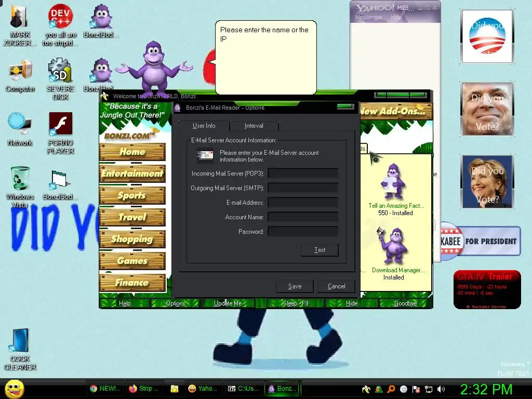This screenshot has height=399, width=532.
Task: Save the e-mail options
Action: coord(295,286)
